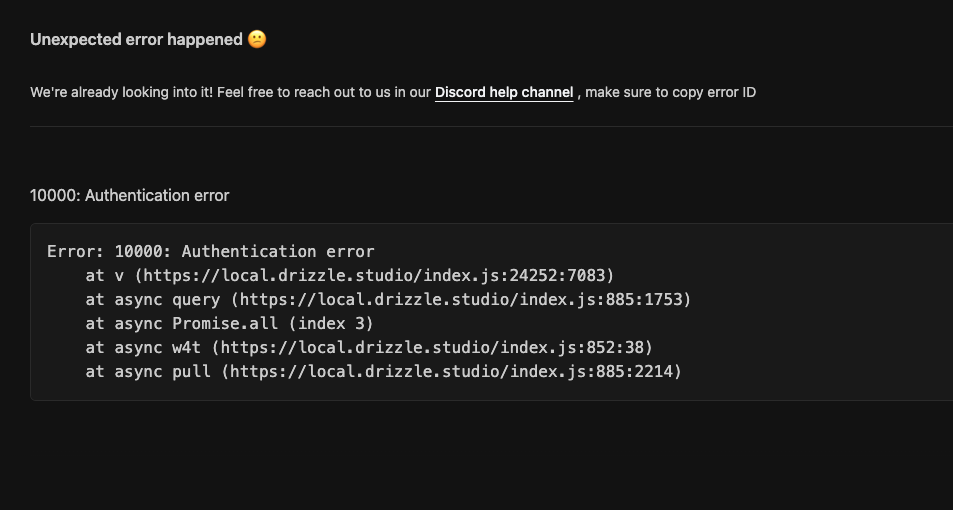The width and height of the screenshot is (953, 510).
Task: Click the '10000: Authentication error' title above code block
Action: pos(130,196)
